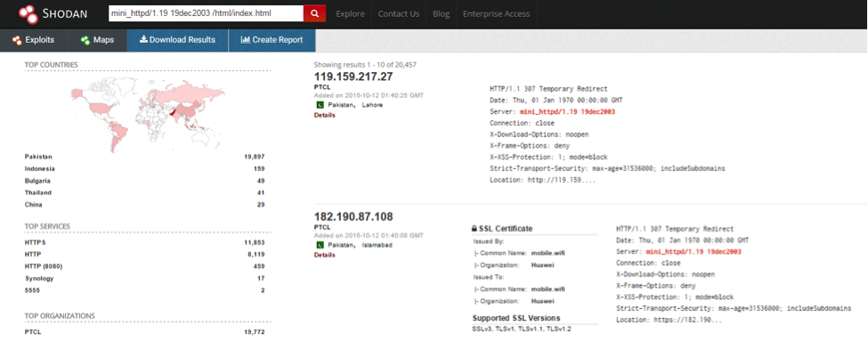
Task: Click PTCL under the 182.190.87.108 result
Action: [321, 227]
